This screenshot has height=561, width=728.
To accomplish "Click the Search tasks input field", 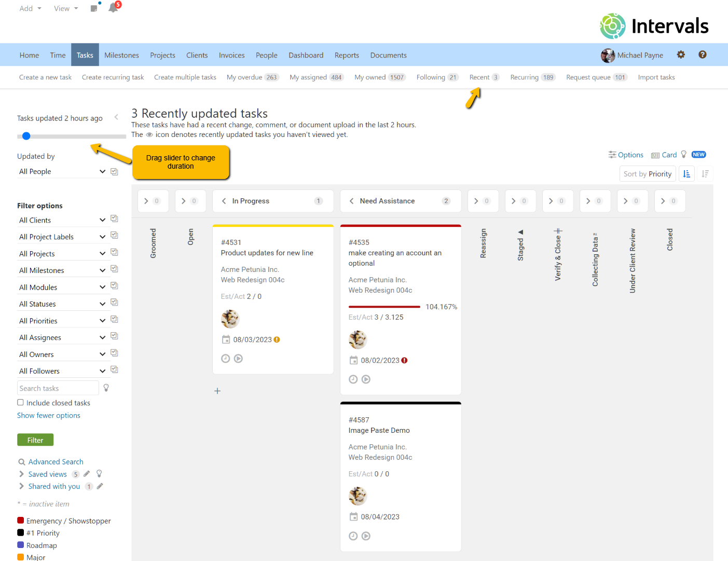I will click(x=58, y=388).
